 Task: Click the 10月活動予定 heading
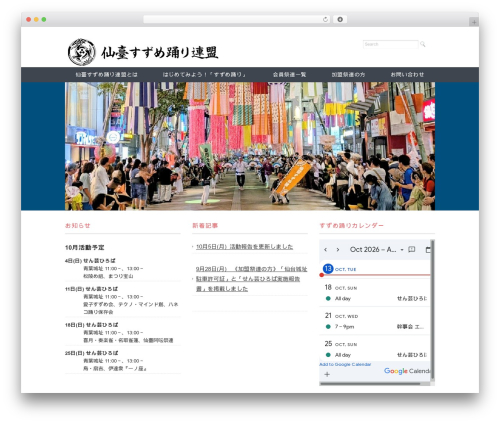coord(85,247)
